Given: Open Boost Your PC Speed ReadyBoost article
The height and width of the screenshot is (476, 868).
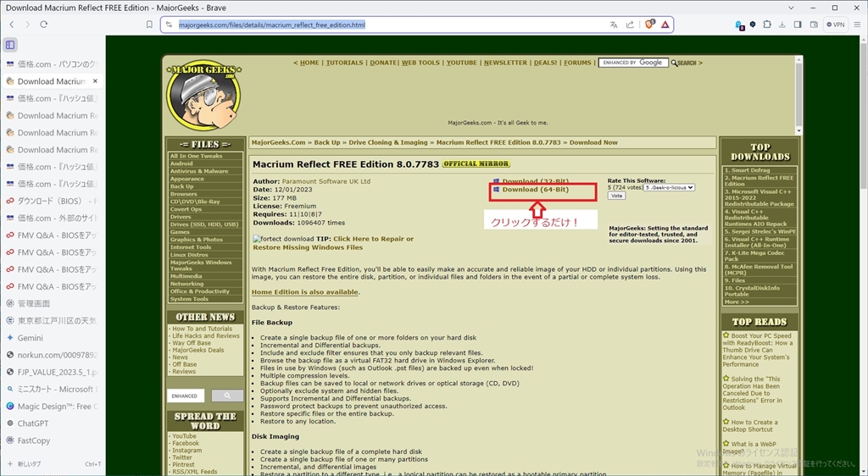Looking at the screenshot, I should point(757,350).
